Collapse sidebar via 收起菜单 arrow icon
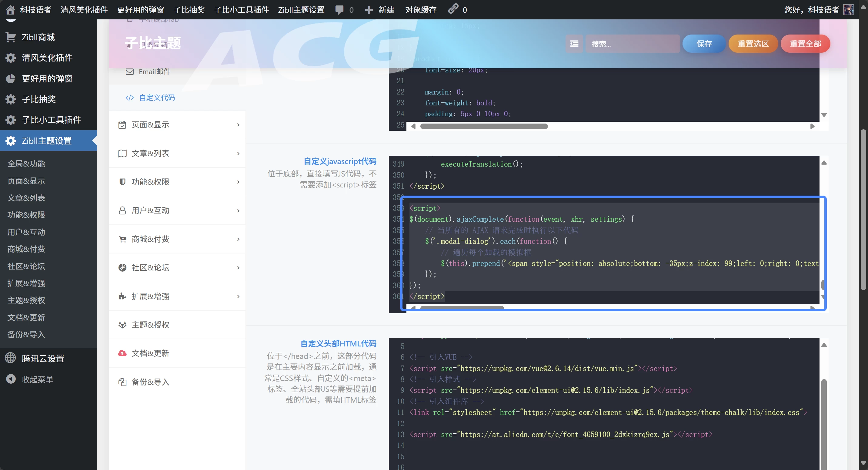The height and width of the screenshot is (470, 868). coord(11,379)
